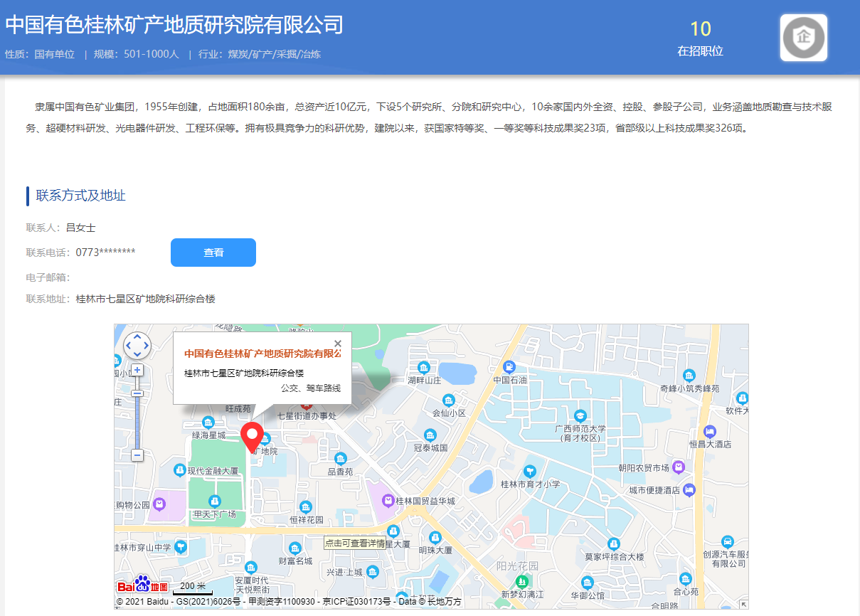Pan the map up with the north arrow
860x616 pixels.
[x=137, y=336]
